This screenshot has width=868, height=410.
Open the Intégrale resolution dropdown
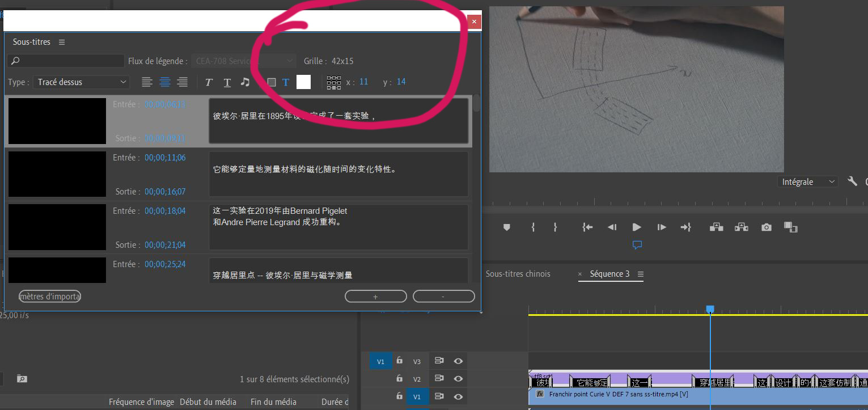point(808,182)
